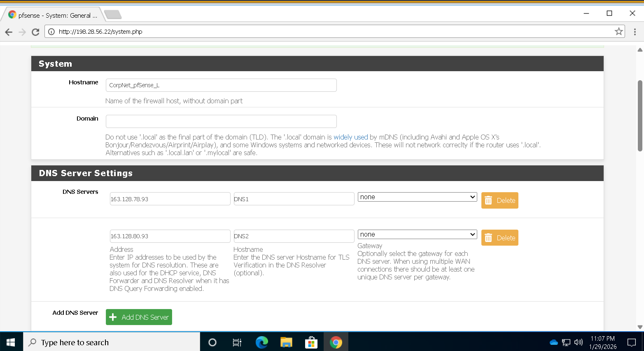Open a new browser tab
This screenshot has width=644, height=351.
[x=113, y=15]
